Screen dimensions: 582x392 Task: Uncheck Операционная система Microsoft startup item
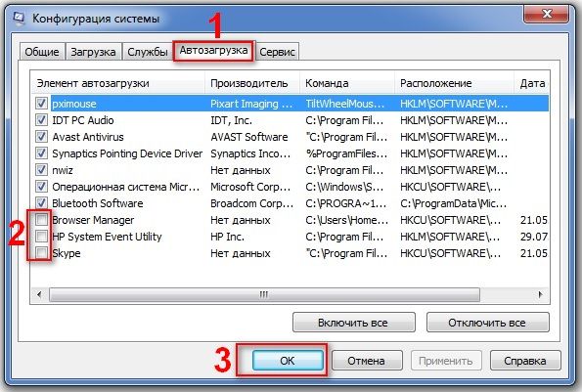point(41,187)
